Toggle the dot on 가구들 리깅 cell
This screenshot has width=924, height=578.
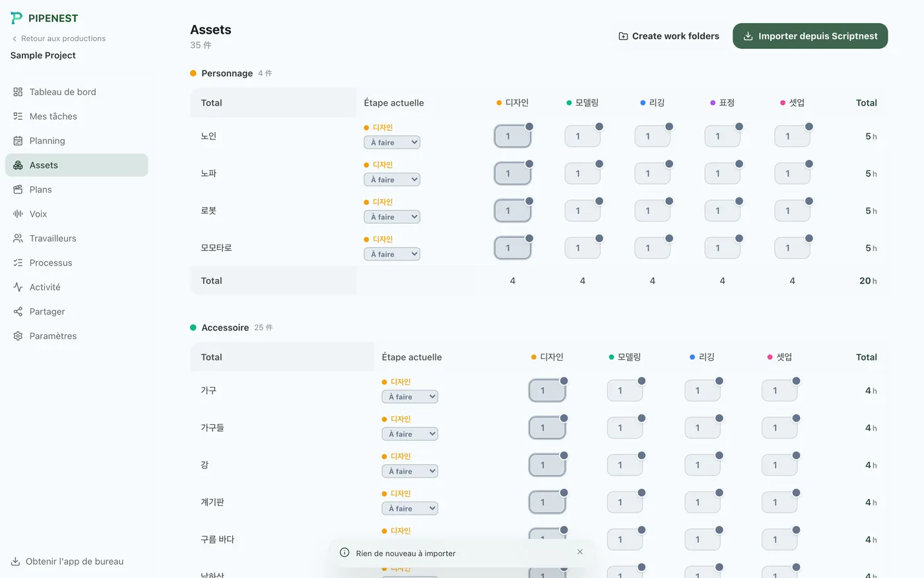click(x=719, y=418)
